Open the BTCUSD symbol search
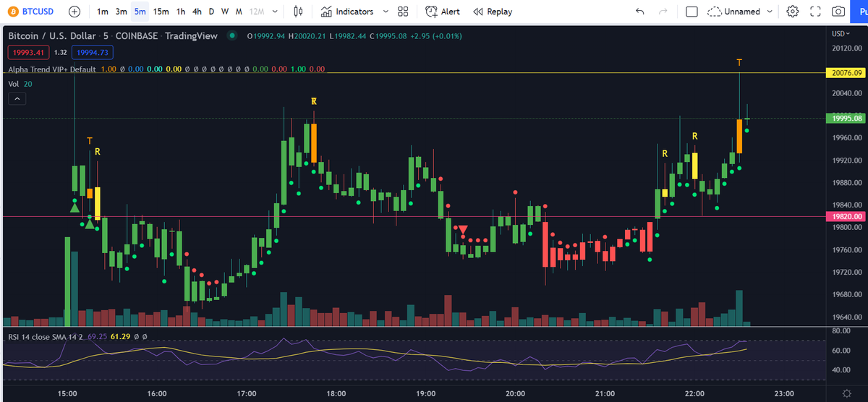This screenshot has height=402, width=868. click(32, 12)
